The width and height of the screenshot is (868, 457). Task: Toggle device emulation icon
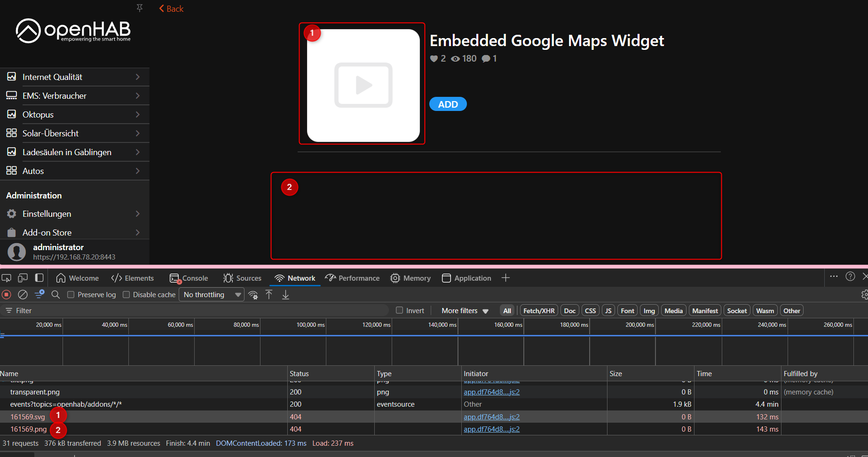[x=23, y=278]
